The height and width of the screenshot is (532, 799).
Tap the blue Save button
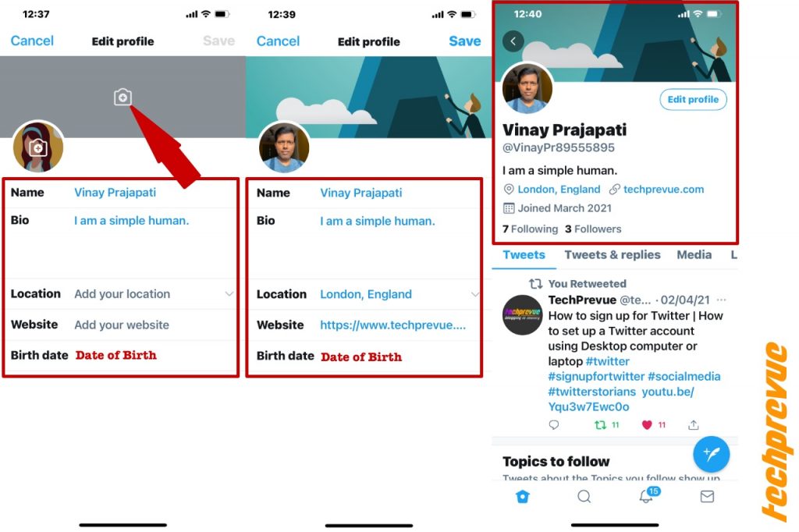[x=465, y=41]
